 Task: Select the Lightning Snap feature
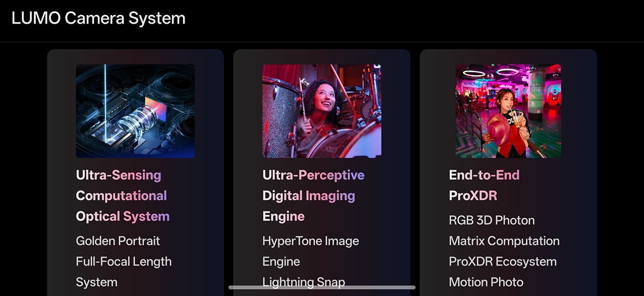point(304,281)
